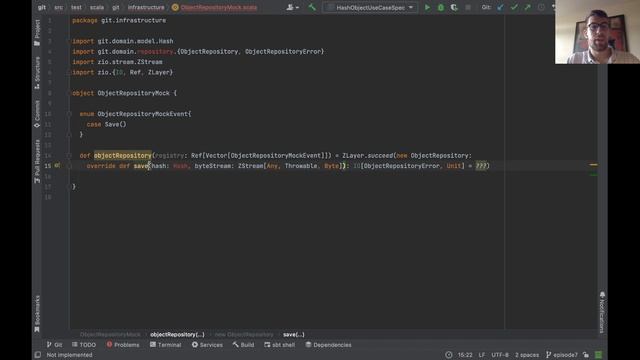Click presenter webcam thumbnail
640x360 pixels.
[597, 32]
